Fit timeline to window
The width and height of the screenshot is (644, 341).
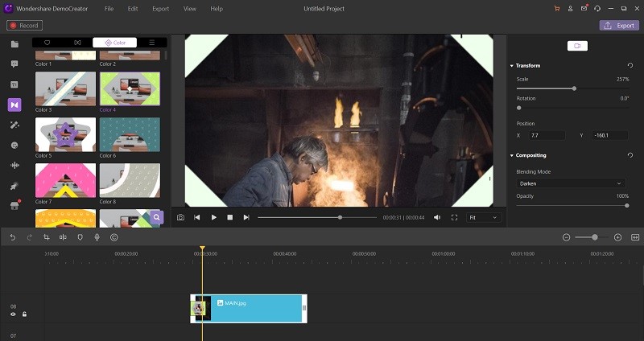[x=635, y=237]
